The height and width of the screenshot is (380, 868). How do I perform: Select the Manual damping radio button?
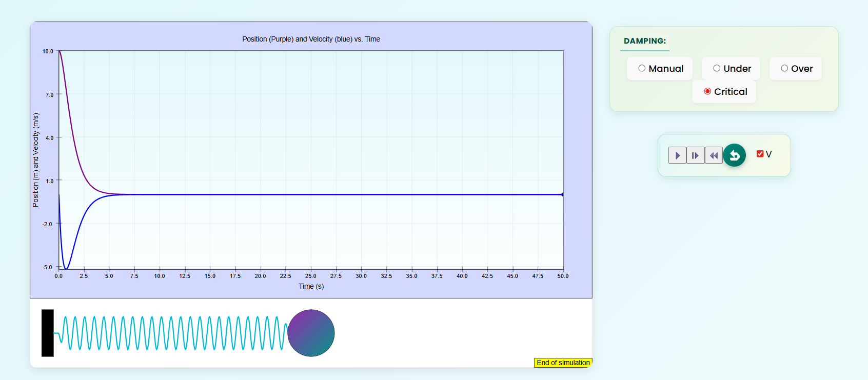click(x=642, y=68)
